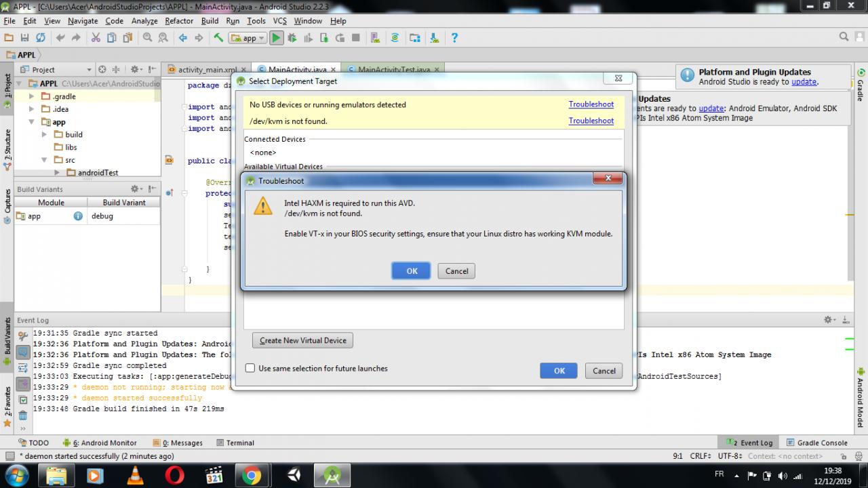Click the Collapse All icon in the Project panel

[117, 69]
